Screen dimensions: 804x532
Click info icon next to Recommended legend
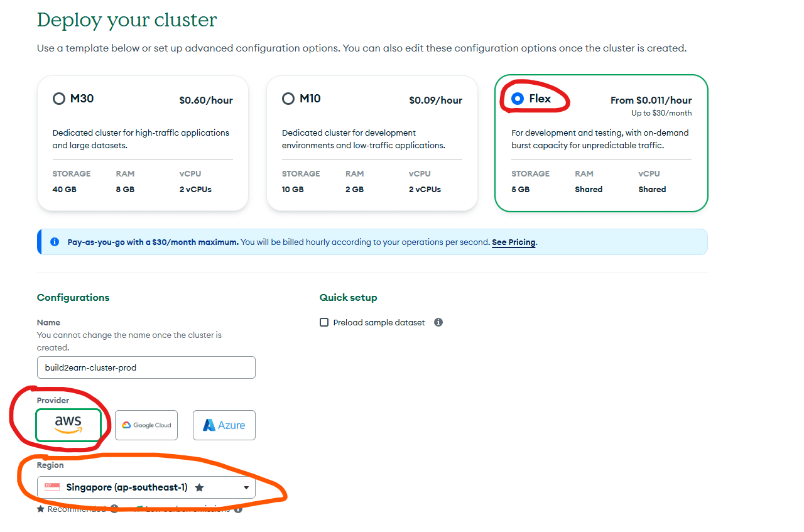(114, 509)
